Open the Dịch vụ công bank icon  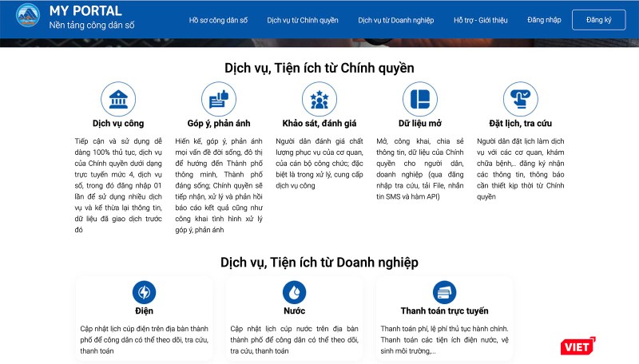tap(118, 99)
